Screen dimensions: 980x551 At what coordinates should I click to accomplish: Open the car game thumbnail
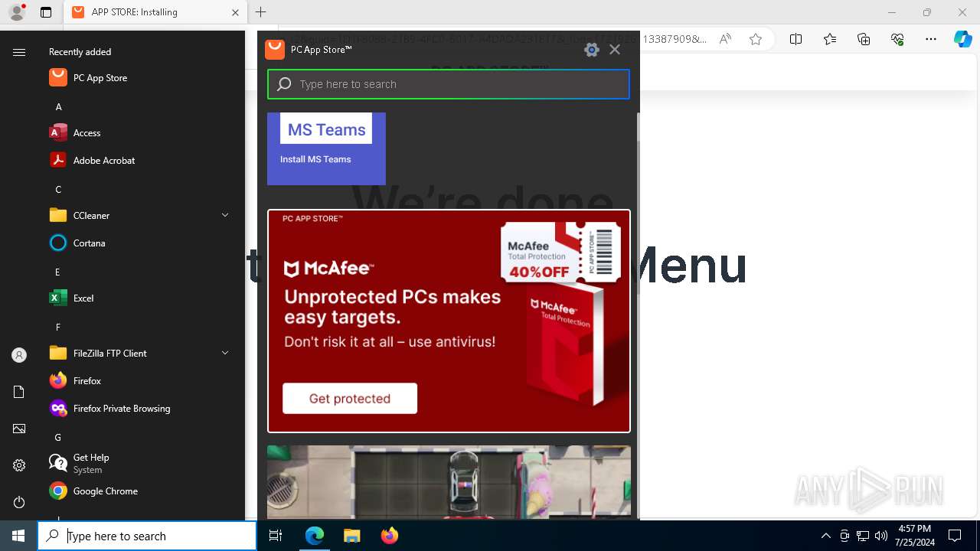(449, 482)
